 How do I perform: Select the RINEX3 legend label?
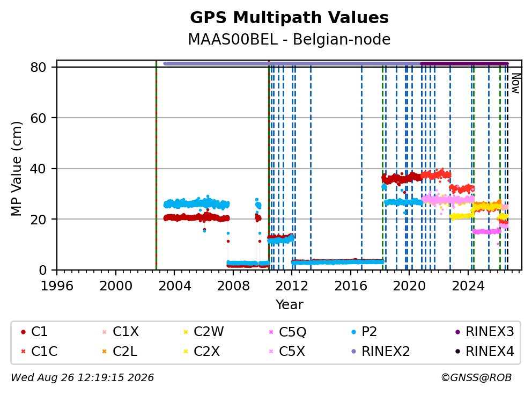pos(490,332)
